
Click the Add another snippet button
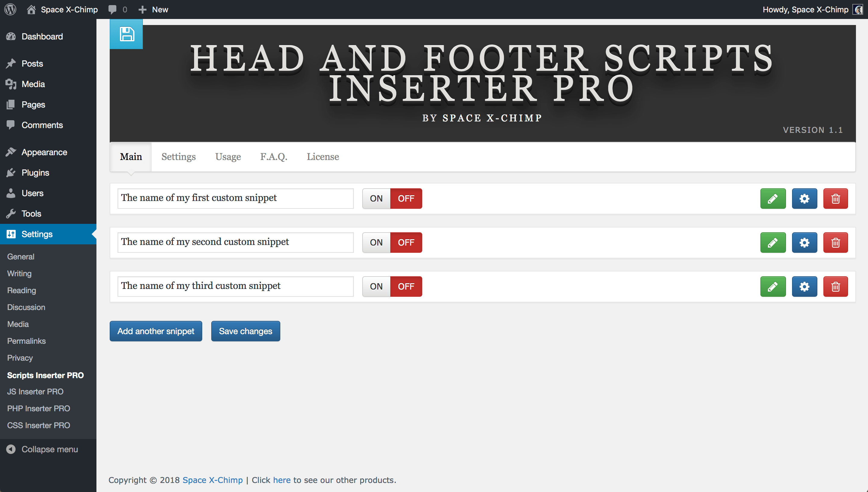tap(156, 331)
